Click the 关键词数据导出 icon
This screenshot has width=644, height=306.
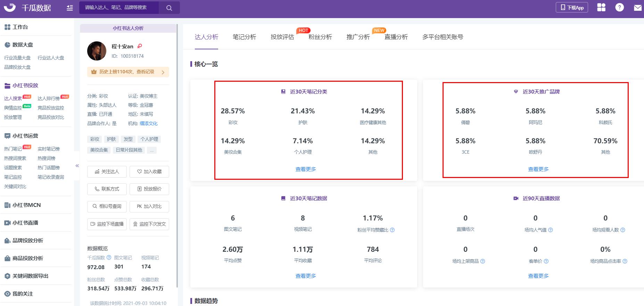click(7, 276)
